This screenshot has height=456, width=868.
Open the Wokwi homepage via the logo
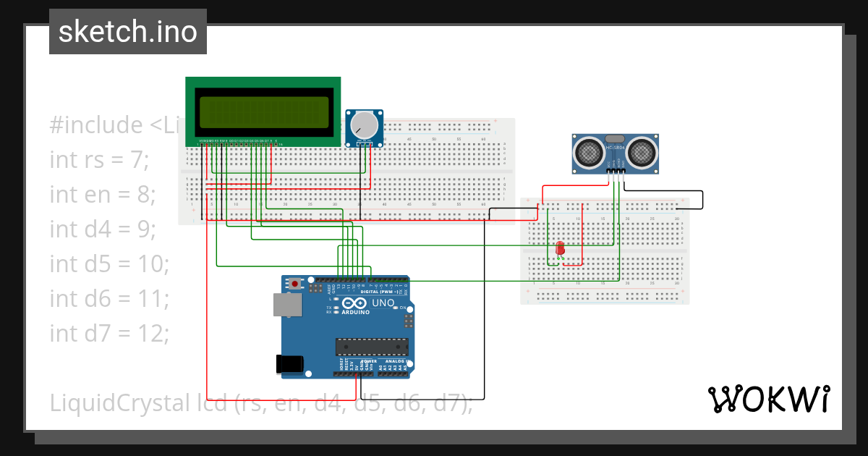[770, 399]
